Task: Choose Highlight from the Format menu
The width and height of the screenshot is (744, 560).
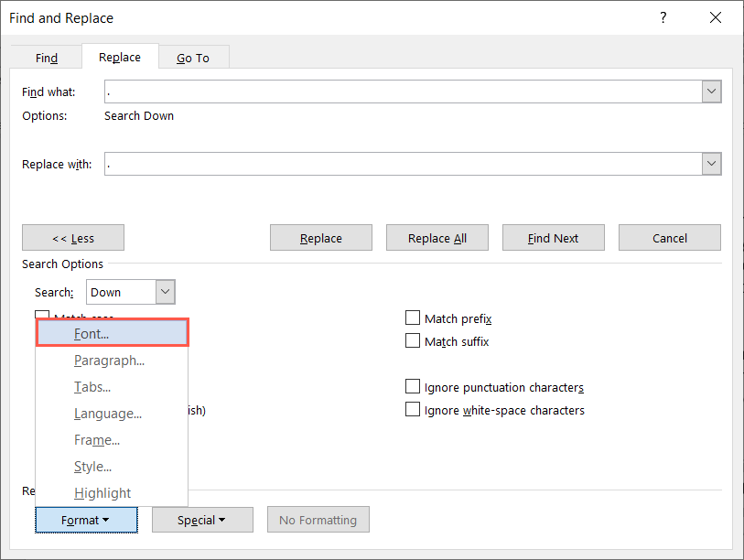Action: (113, 493)
